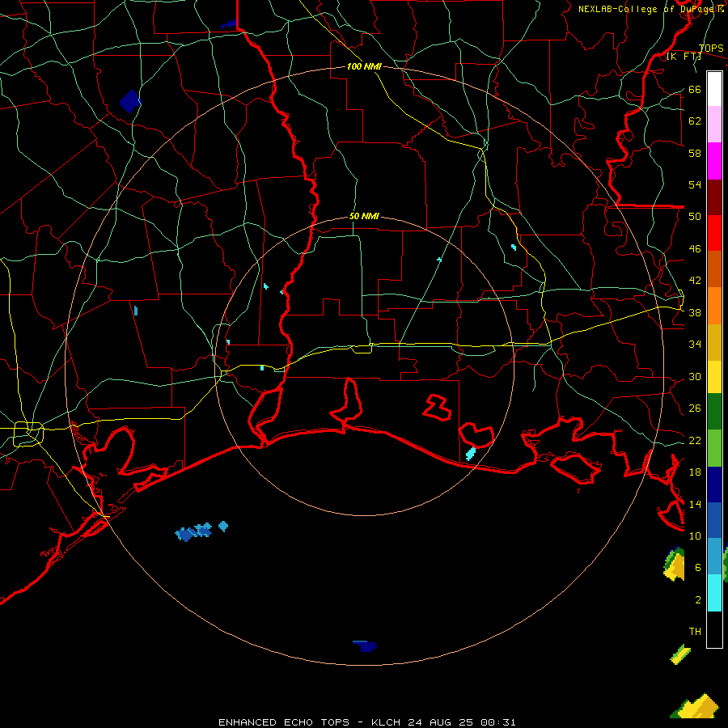The height and width of the screenshot is (728, 728).
Task: Click the light pink legend swatch
Action: click(x=714, y=125)
